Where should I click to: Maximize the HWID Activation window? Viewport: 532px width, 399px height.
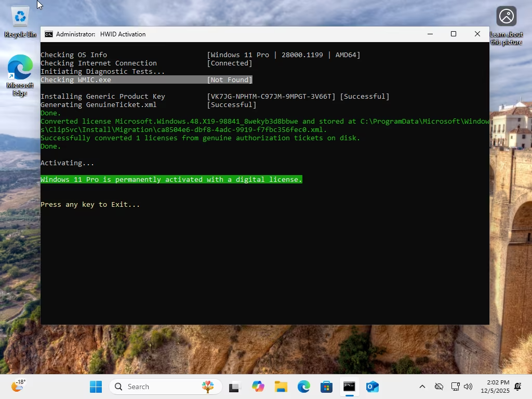point(454,34)
